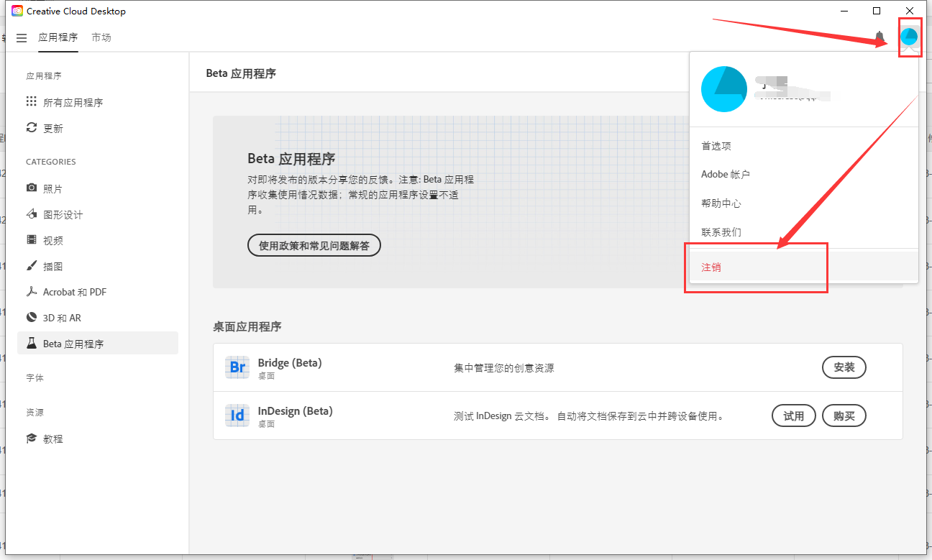Click the large profile avatar in dropdown

click(724, 89)
